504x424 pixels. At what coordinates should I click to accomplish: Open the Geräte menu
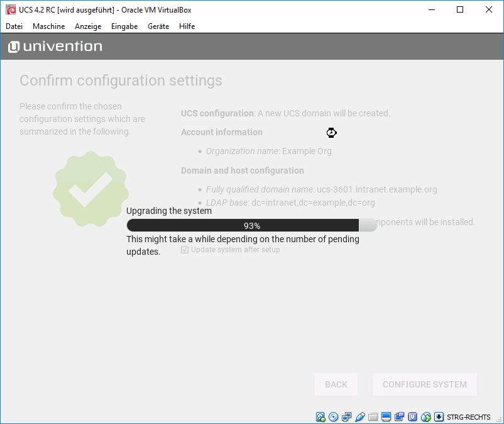point(158,26)
